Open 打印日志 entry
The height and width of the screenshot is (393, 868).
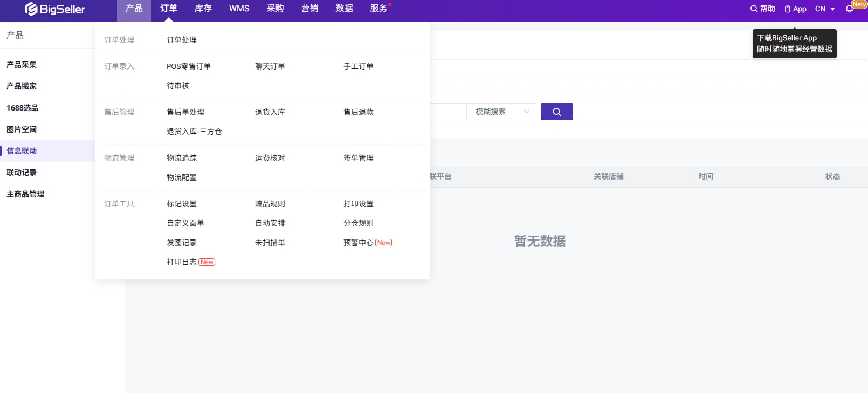pyautogui.click(x=182, y=262)
